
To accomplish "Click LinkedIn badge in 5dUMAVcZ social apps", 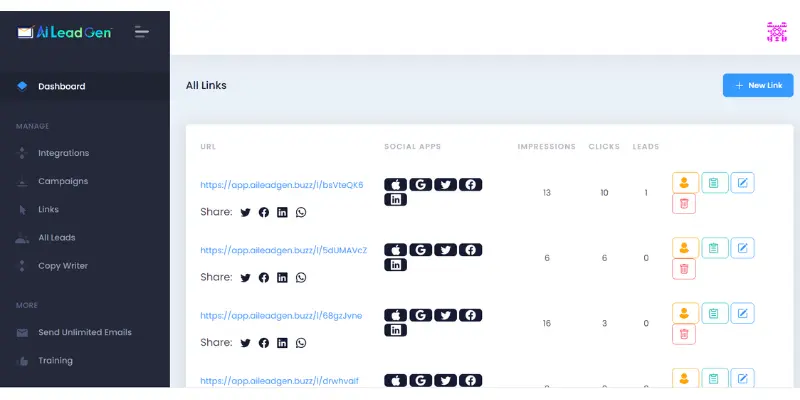I will click(x=395, y=265).
